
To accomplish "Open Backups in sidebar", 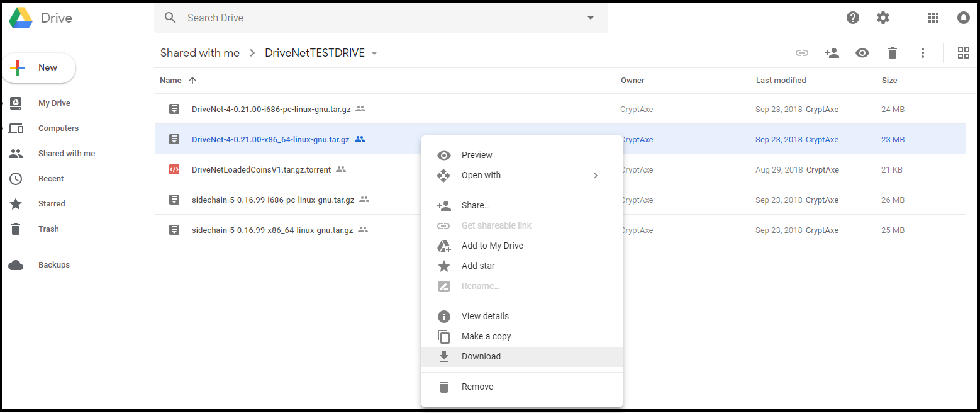I will pos(54,265).
